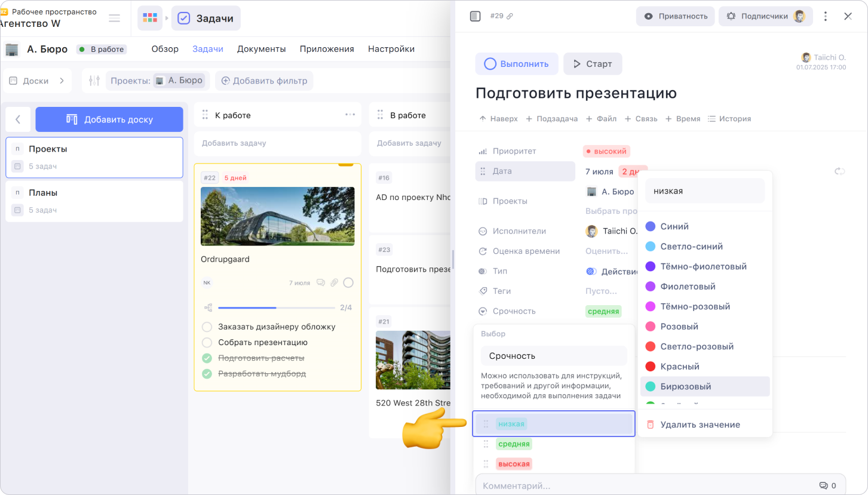Uncheck the subtask Подготовить расчеты
Image resolution: width=868 pixels, height=495 pixels.
coord(207,358)
